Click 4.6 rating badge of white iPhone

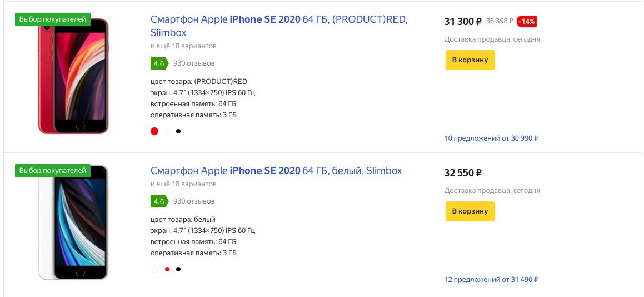pyautogui.click(x=159, y=201)
